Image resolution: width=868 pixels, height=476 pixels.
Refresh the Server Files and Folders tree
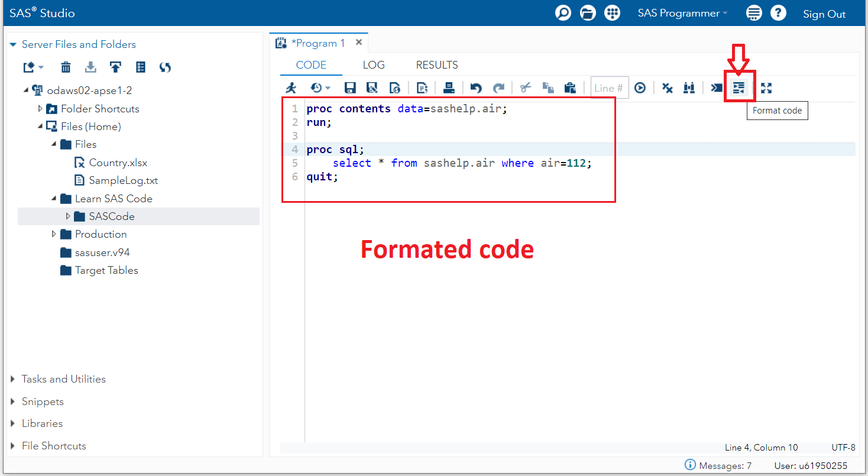pos(166,67)
